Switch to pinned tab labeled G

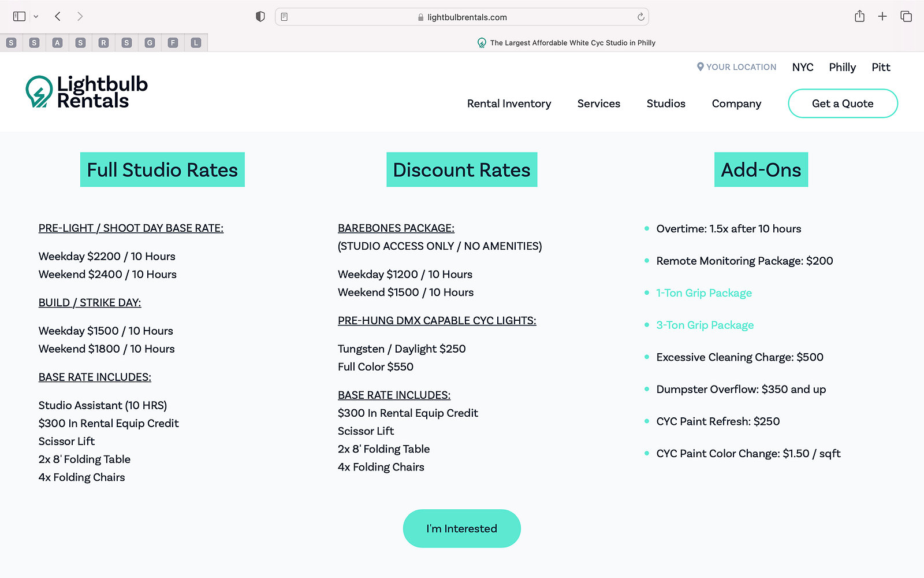[150, 43]
